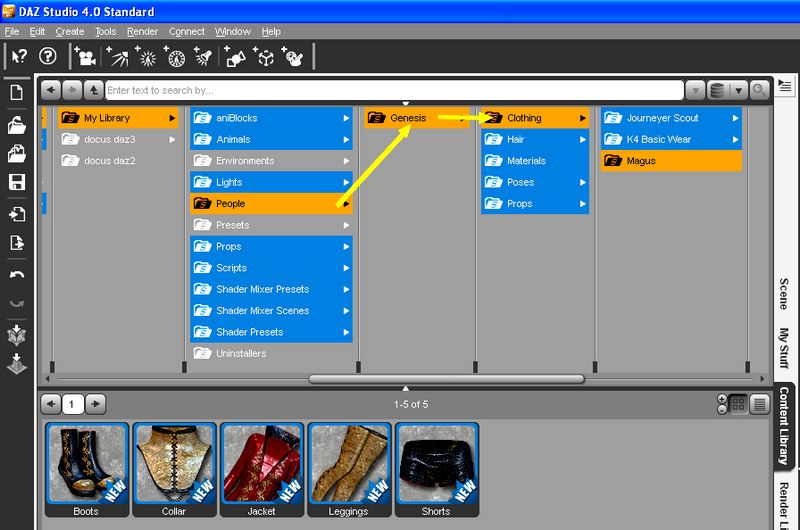
Task: Select the docus daz2 library
Action: tap(118, 161)
